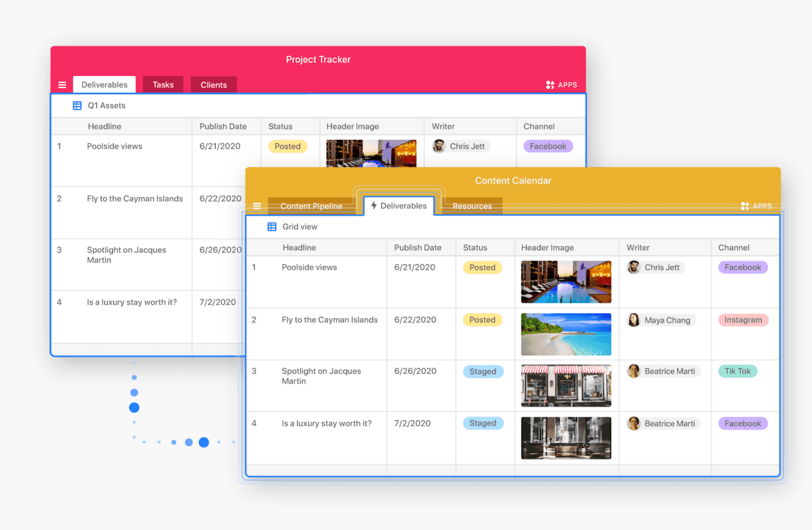Image resolution: width=812 pixels, height=530 pixels.
Task: Click the large blue dot in the dotted trail
Action: click(x=134, y=407)
